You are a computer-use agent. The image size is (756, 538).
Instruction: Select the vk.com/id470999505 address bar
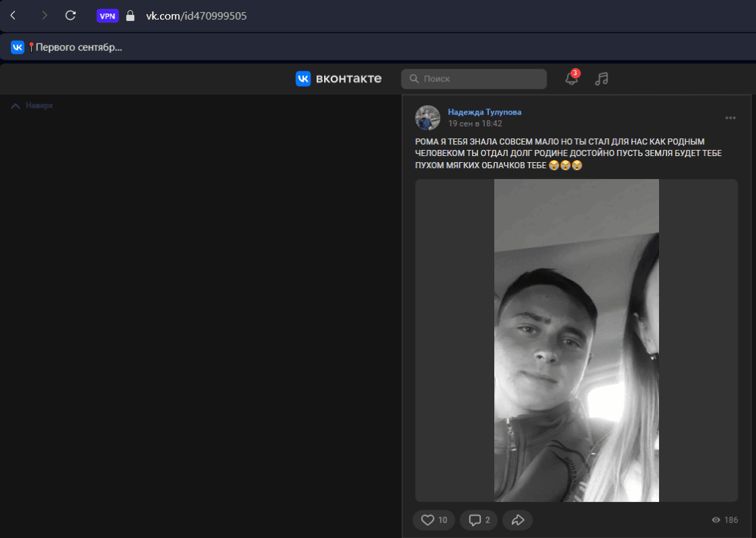coord(196,16)
